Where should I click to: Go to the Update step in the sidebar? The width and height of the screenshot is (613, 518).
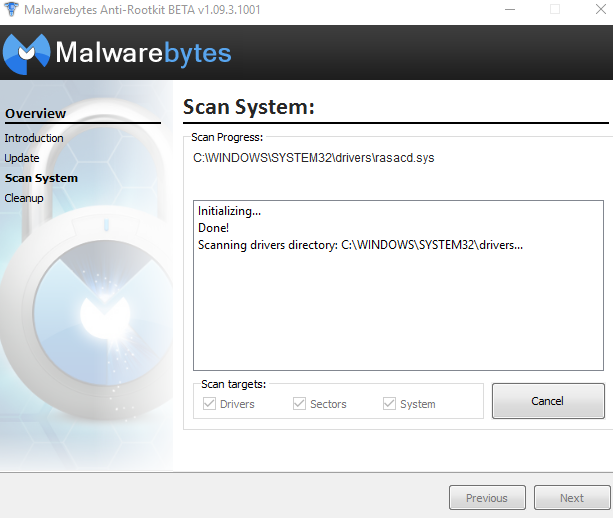point(22,158)
